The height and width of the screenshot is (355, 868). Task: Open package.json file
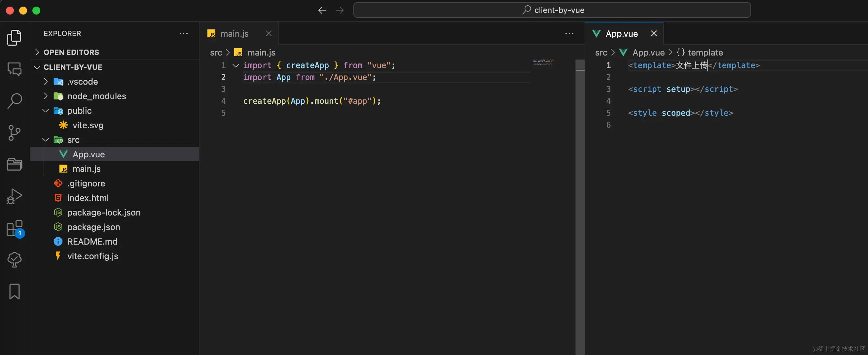pos(115,226)
